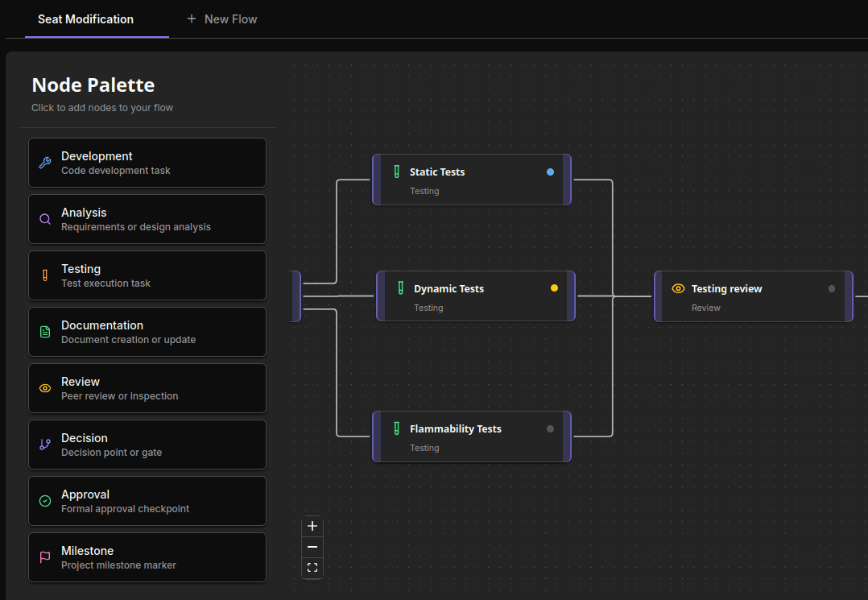868x600 pixels.
Task: Toggle the blue status dot on Static Tests
Action: pyautogui.click(x=550, y=172)
